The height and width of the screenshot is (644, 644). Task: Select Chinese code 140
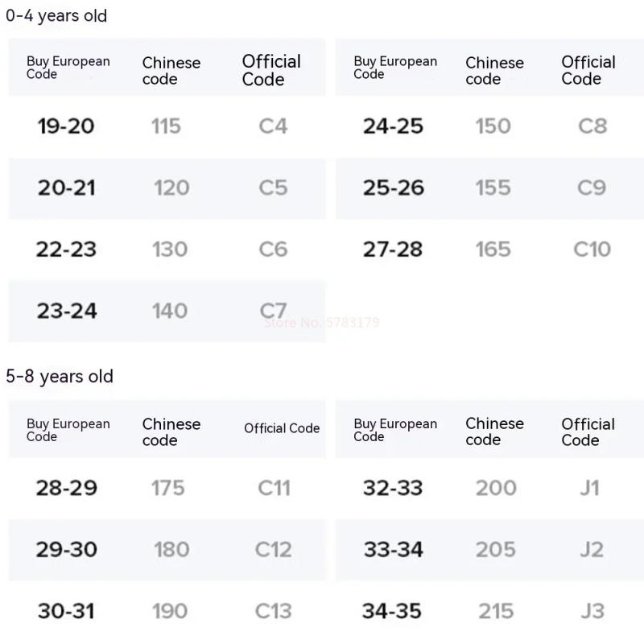click(x=170, y=312)
